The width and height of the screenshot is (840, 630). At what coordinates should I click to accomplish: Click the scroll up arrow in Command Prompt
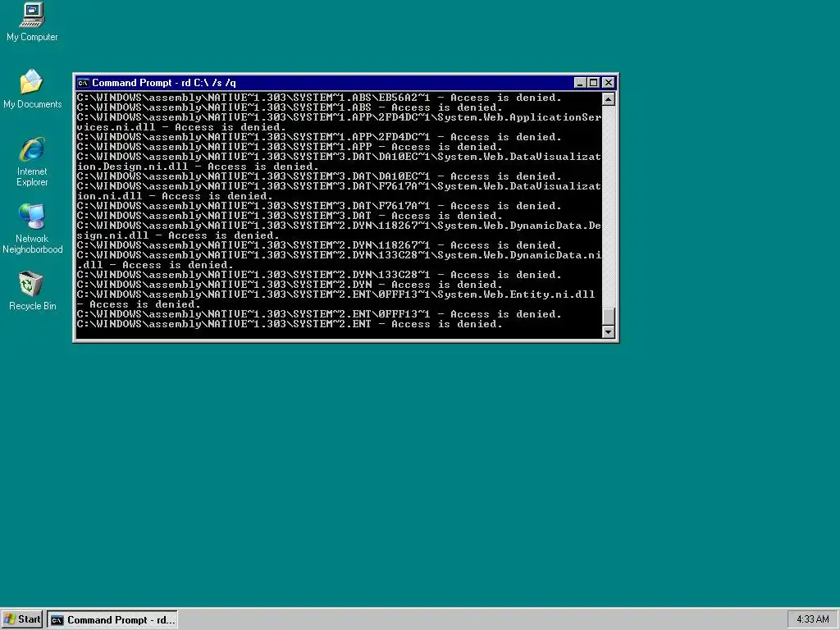tap(608, 98)
